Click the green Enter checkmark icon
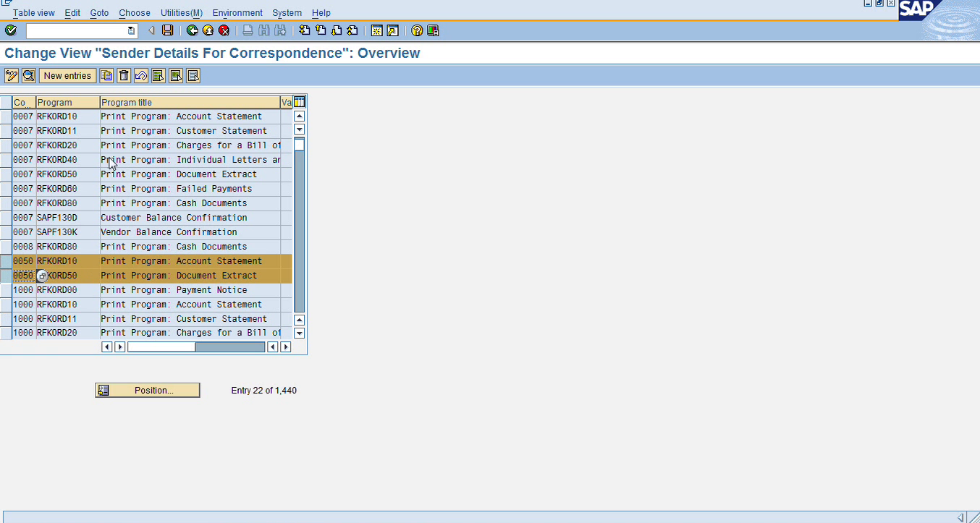This screenshot has width=980, height=523. (x=11, y=30)
